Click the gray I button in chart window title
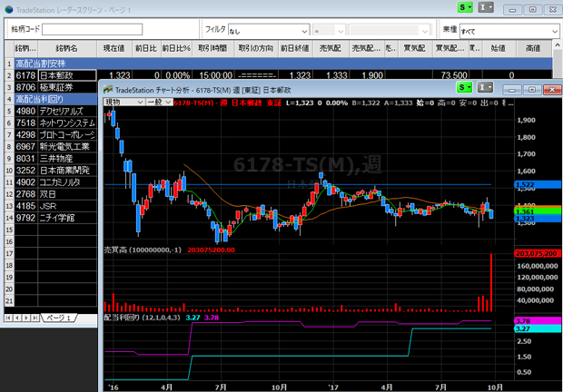This screenshot has width=563, height=392. pyautogui.click(x=486, y=87)
